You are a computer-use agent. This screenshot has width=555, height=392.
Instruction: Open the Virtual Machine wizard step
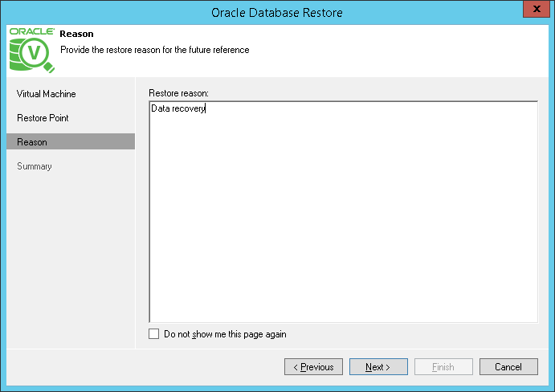[x=47, y=94]
